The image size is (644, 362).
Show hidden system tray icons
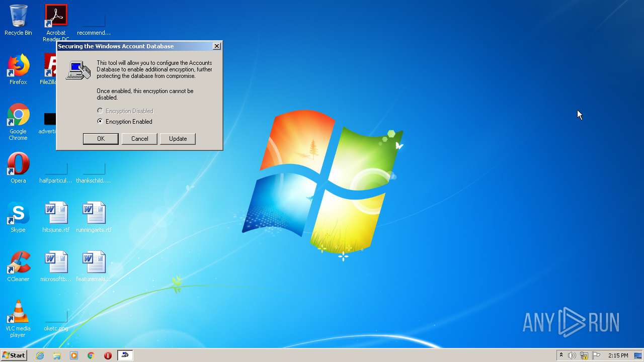(x=561, y=355)
